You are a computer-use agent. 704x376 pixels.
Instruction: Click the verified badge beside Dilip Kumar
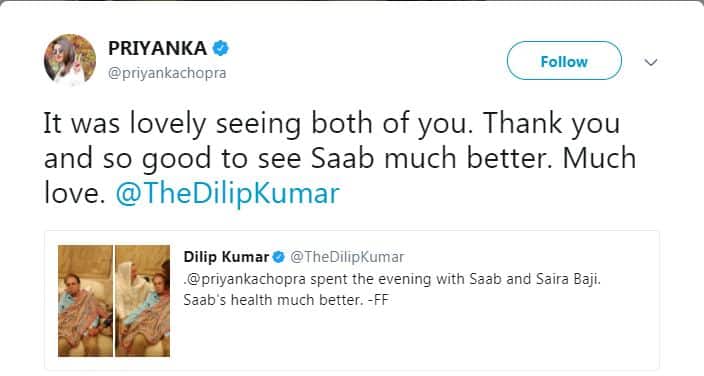point(279,257)
